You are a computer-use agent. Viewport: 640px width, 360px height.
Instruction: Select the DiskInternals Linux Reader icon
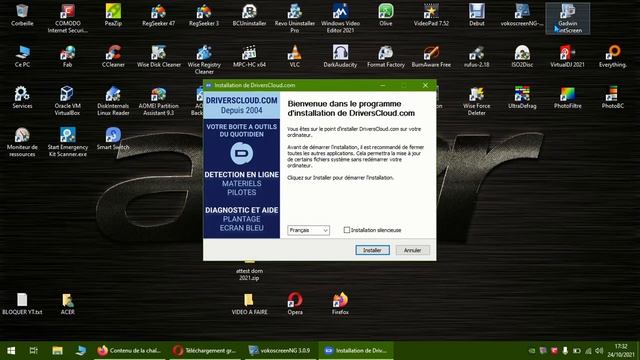tap(113, 101)
